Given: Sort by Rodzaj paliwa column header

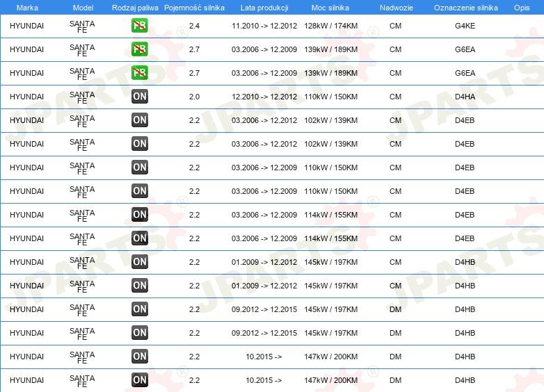Looking at the screenshot, I should 135,8.
